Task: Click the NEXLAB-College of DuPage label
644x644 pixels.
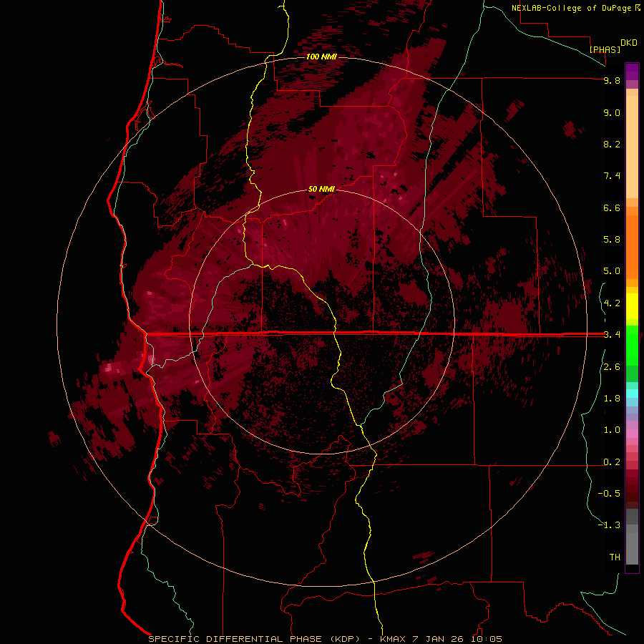Action: pos(572,8)
